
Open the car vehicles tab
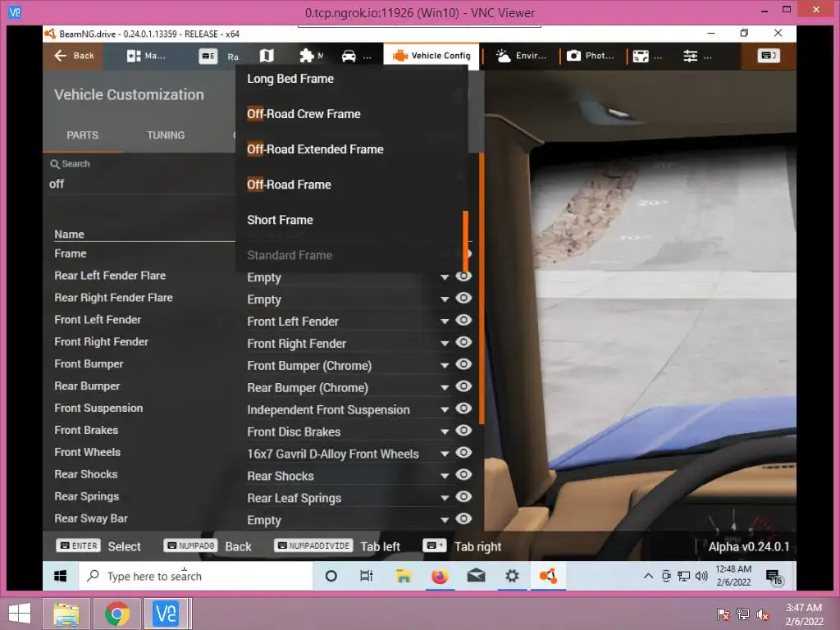click(356, 56)
